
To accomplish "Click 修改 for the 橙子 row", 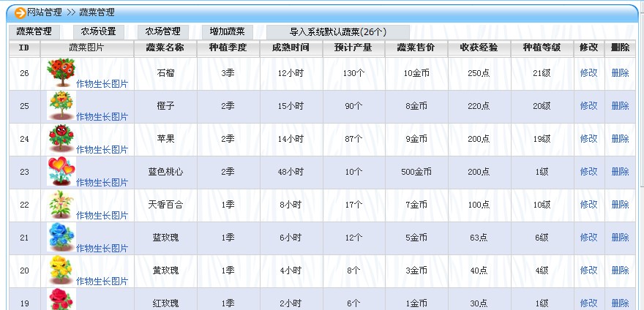I will pyautogui.click(x=588, y=106).
